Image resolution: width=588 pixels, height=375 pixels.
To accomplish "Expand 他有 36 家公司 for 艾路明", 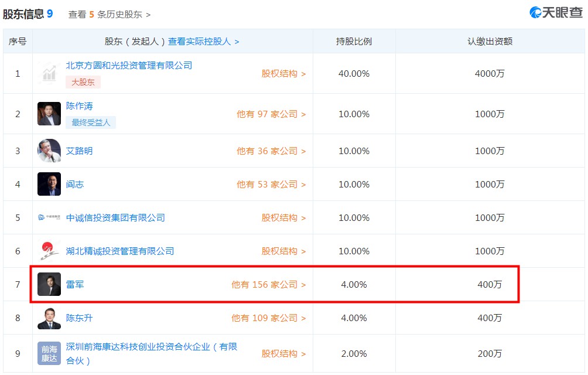I will [x=272, y=151].
